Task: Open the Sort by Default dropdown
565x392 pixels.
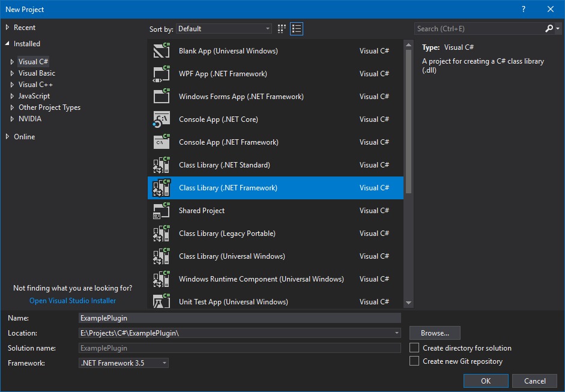Action: pos(224,29)
